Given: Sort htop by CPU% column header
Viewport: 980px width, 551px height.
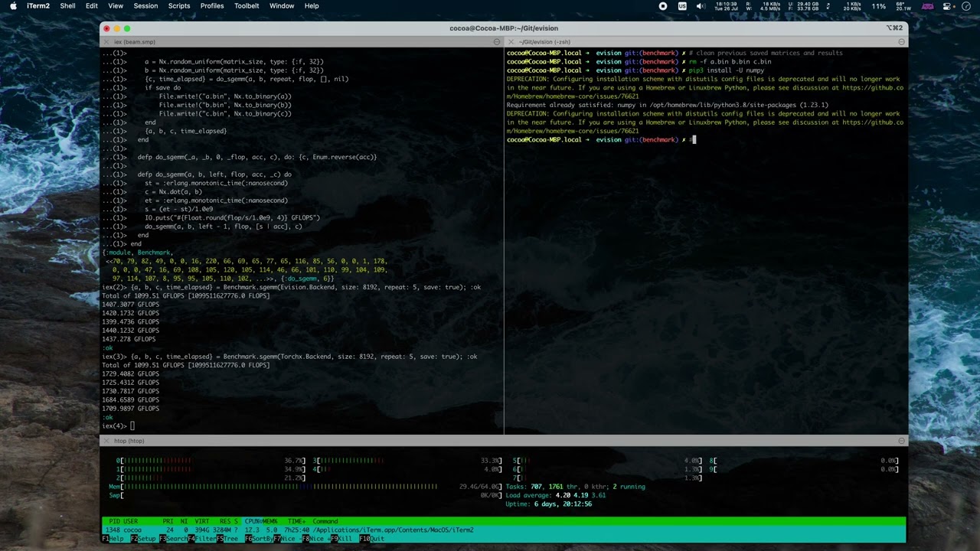Looking at the screenshot, I should tap(253, 521).
